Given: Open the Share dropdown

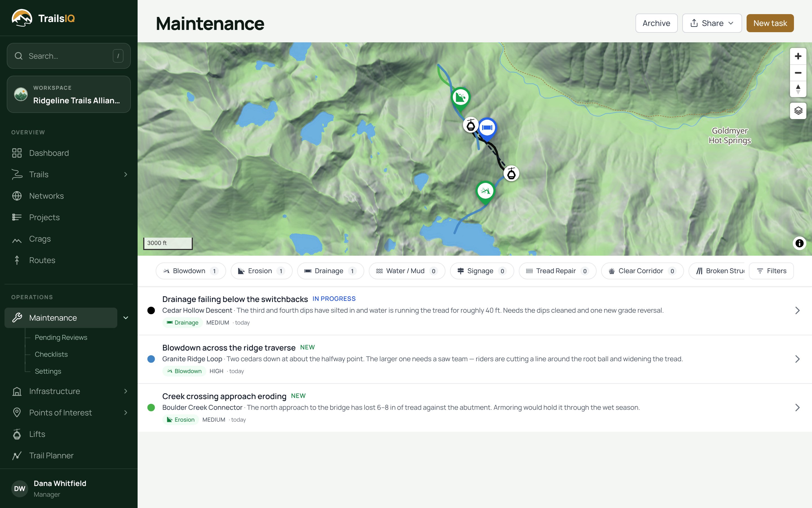Looking at the screenshot, I should (x=712, y=23).
